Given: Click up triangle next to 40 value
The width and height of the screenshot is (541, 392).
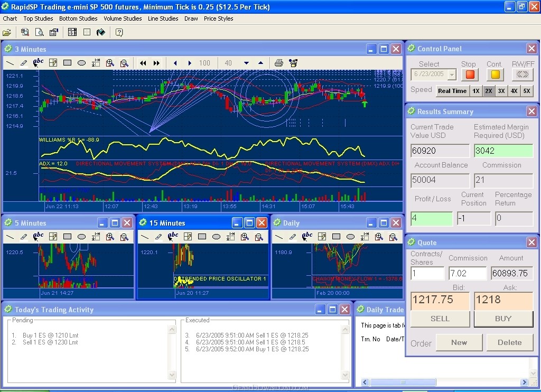Looking at the screenshot, I should tap(261, 63).
